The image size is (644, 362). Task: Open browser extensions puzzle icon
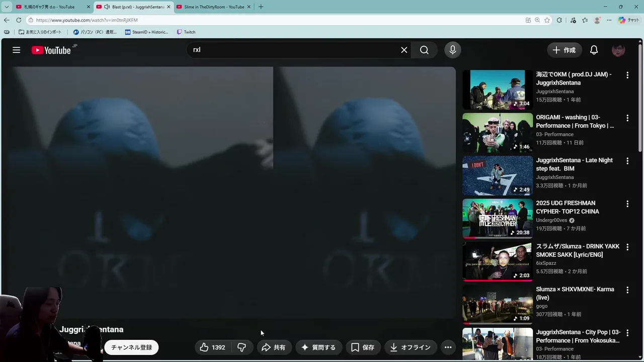tap(559, 20)
